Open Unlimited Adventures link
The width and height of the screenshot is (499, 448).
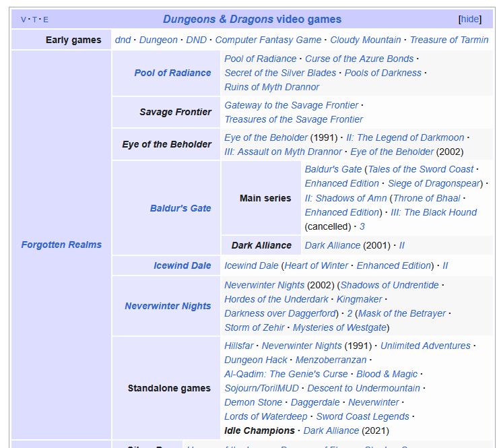(426, 346)
